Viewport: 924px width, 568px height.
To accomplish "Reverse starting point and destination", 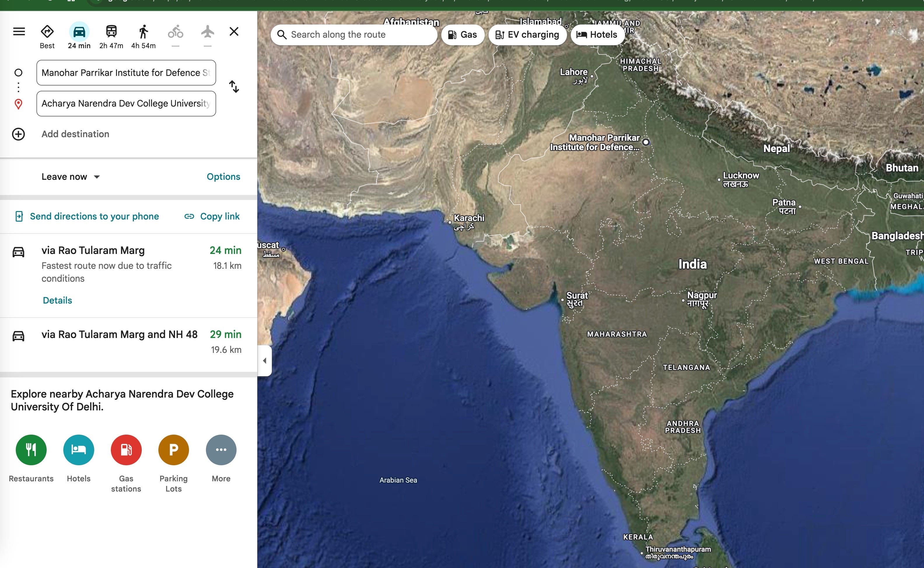I will 234,87.
